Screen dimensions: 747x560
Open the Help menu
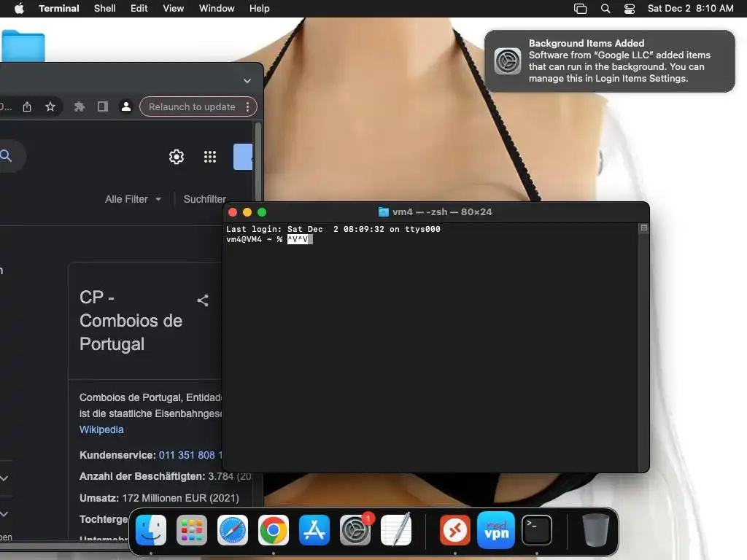tap(260, 8)
